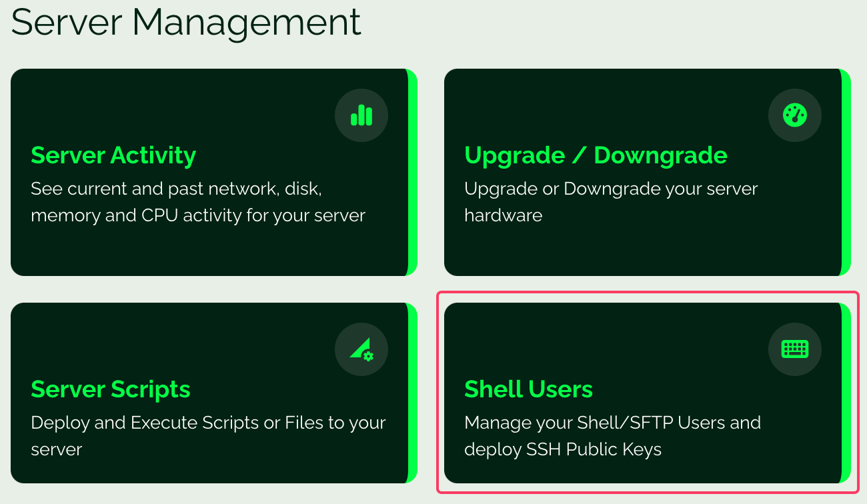
Task: Open the Server Activity title link
Action: (113, 155)
